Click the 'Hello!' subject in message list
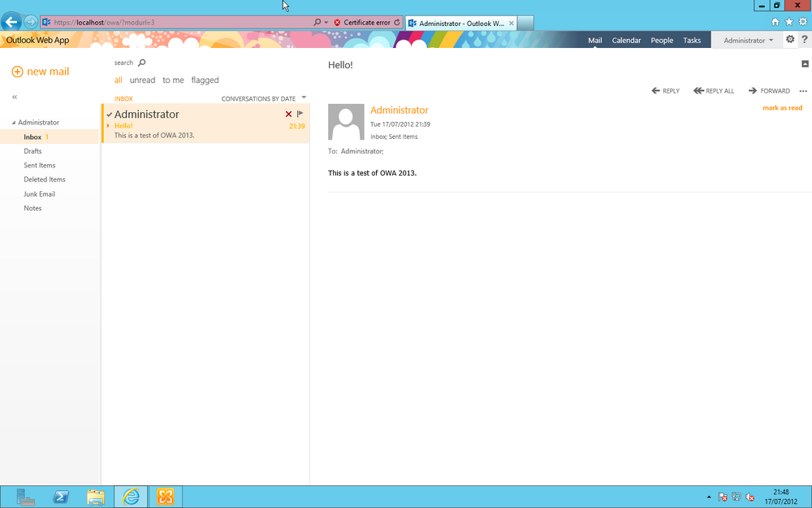 [x=123, y=125]
